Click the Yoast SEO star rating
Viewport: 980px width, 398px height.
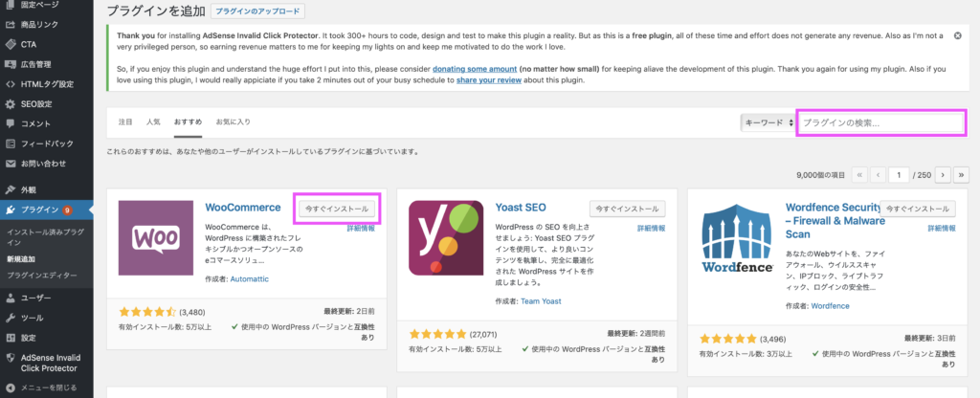point(437,334)
